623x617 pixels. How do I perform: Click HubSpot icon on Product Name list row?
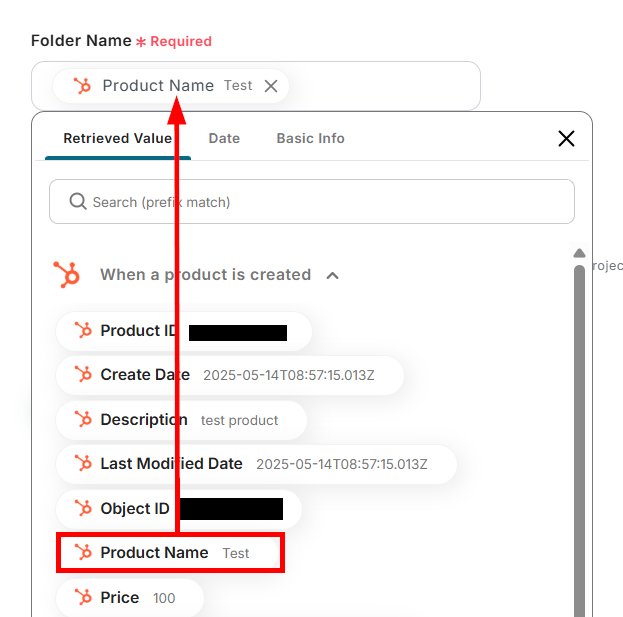[83, 553]
